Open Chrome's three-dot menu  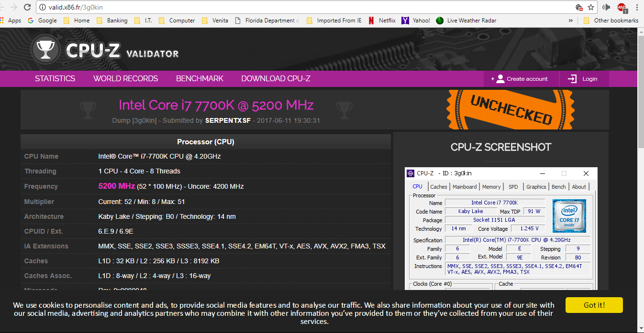tap(637, 7)
